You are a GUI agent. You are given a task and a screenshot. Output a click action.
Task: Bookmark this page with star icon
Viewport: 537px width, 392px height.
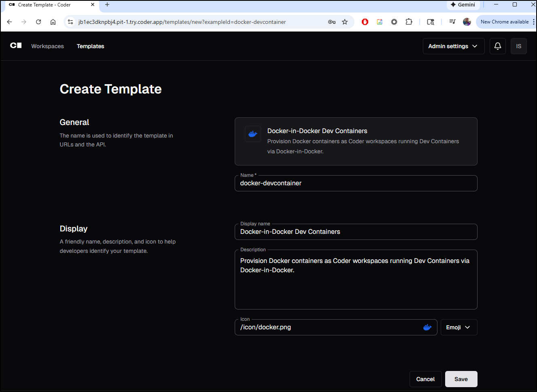coord(345,22)
